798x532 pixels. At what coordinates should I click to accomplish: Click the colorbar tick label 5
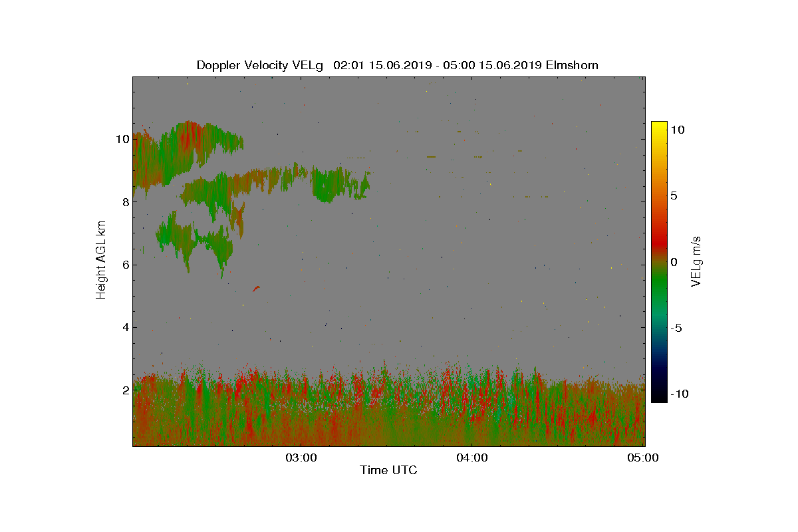674,196
